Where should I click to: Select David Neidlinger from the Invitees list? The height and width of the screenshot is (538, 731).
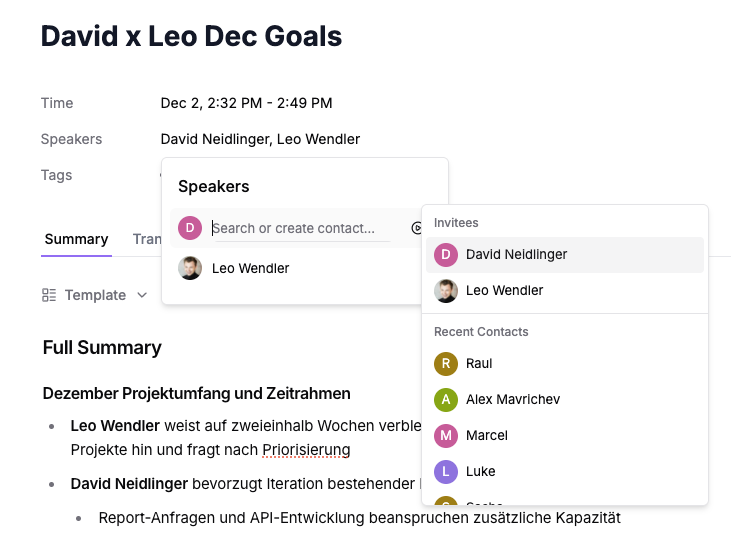coord(516,254)
